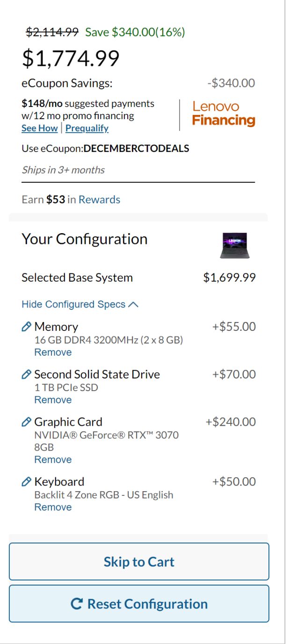Screen dimensions: 290x644
Task: Remove the Backlit 4 Zone RGB Keyboard
Action: (x=53, y=508)
